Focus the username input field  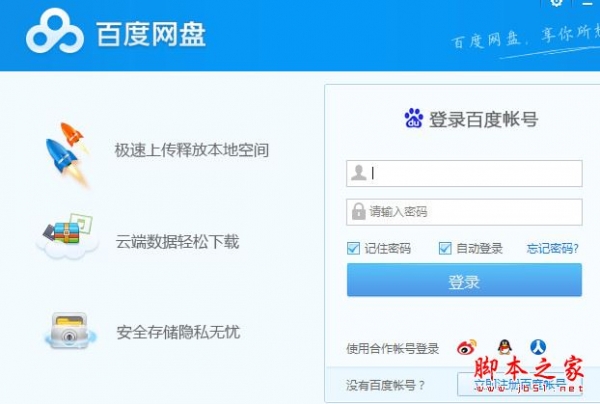point(464,173)
